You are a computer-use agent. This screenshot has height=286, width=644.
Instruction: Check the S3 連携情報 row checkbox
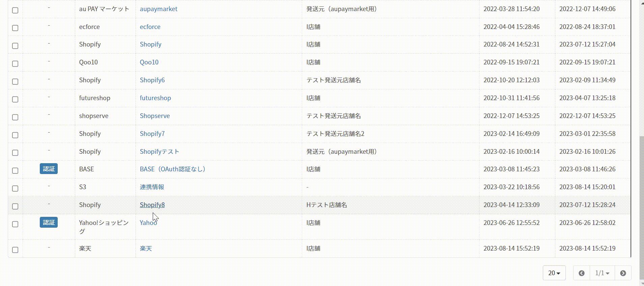pyautogui.click(x=15, y=189)
